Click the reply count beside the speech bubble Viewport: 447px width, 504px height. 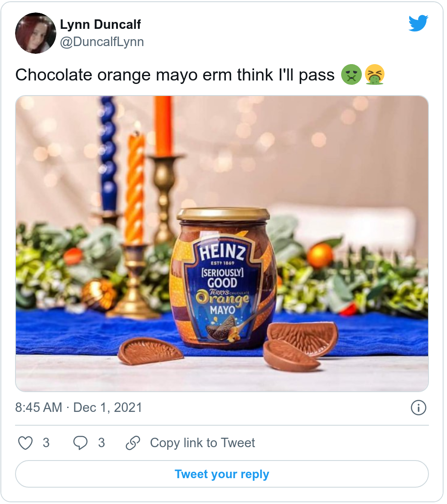[x=102, y=443]
